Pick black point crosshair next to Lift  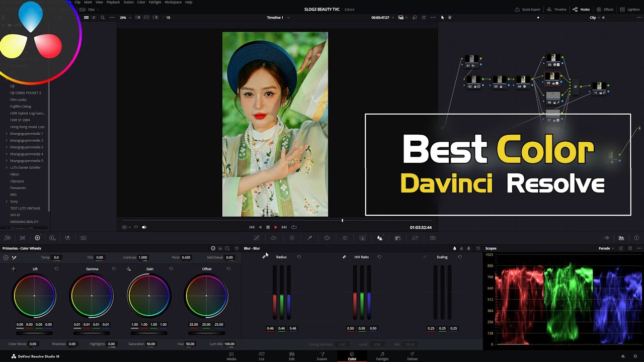14,269
